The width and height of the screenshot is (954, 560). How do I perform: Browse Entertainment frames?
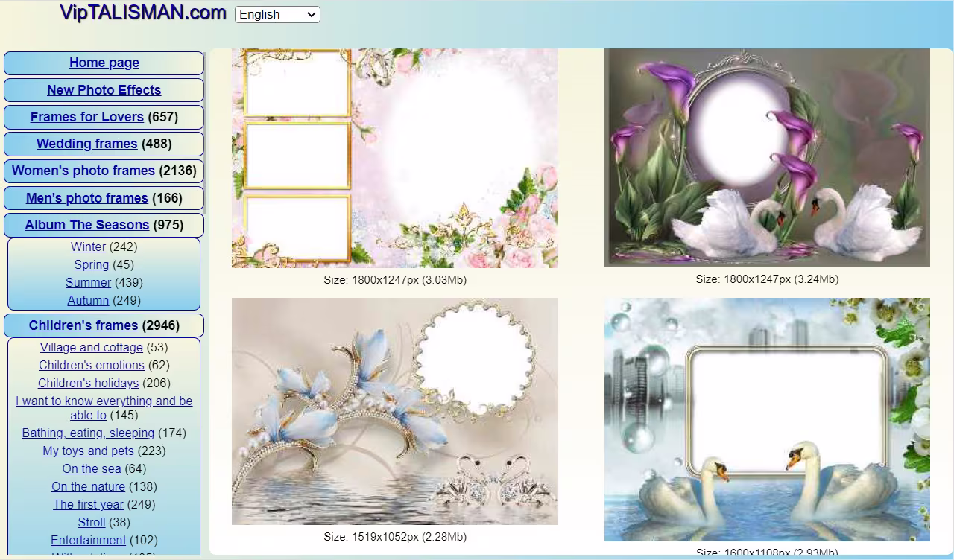click(x=89, y=540)
